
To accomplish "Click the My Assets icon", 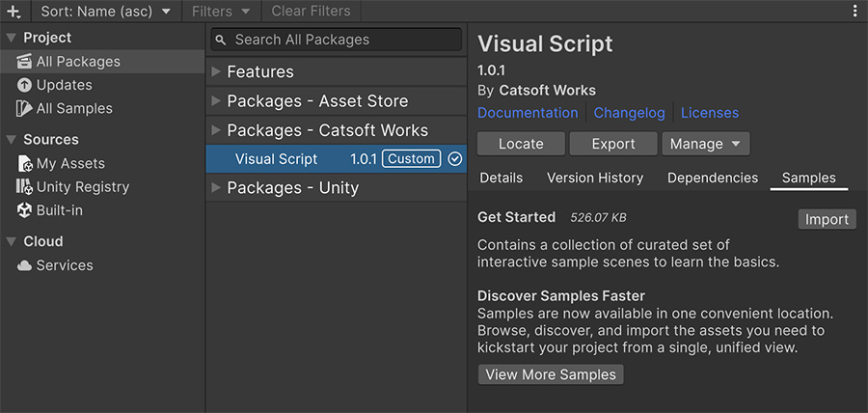I will point(25,164).
